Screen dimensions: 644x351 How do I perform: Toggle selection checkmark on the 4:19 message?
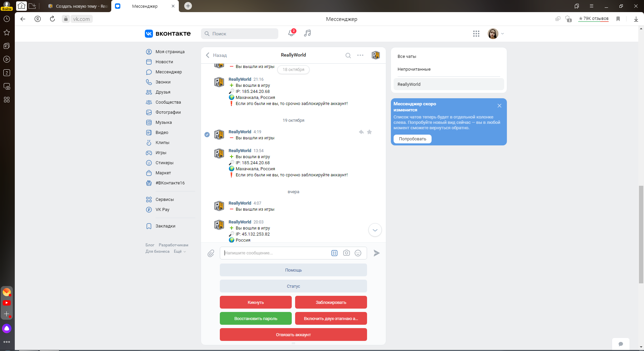[x=207, y=135]
